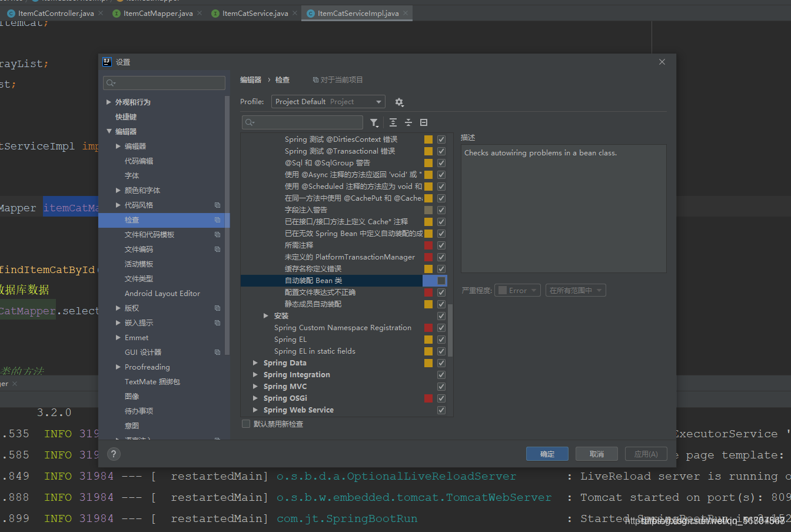Collapse all inspections in the tree toolbar
Viewport: 791px width, 532px height.
pyautogui.click(x=408, y=122)
